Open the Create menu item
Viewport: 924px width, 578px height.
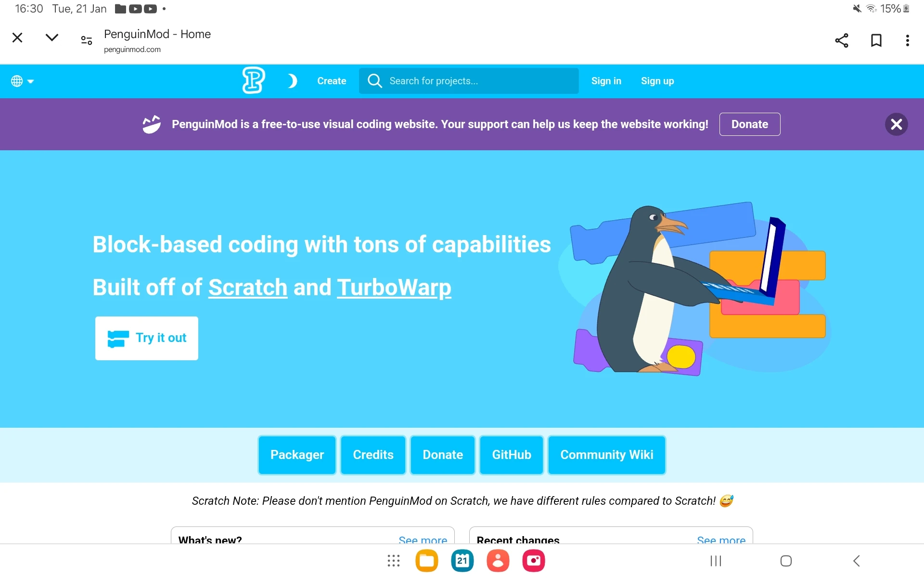click(332, 81)
